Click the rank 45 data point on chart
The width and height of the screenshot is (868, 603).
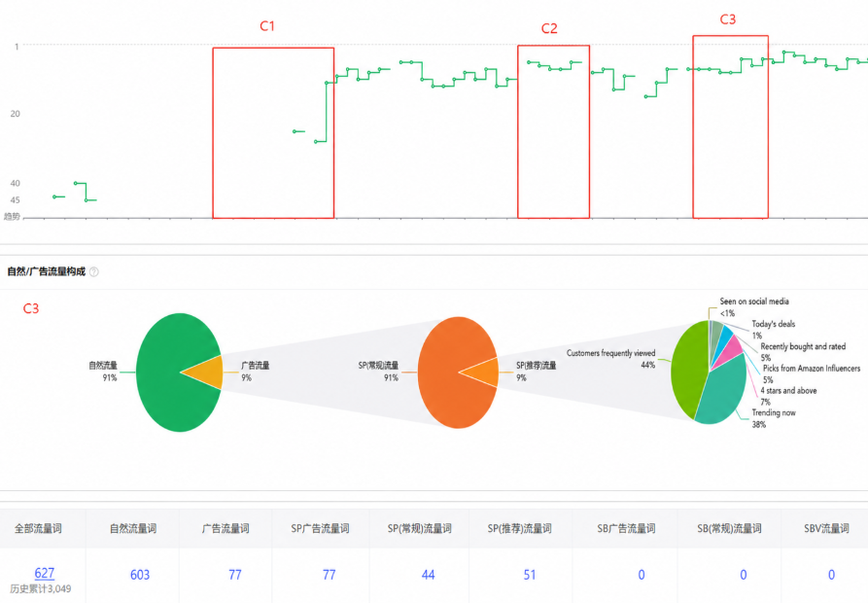(x=87, y=200)
